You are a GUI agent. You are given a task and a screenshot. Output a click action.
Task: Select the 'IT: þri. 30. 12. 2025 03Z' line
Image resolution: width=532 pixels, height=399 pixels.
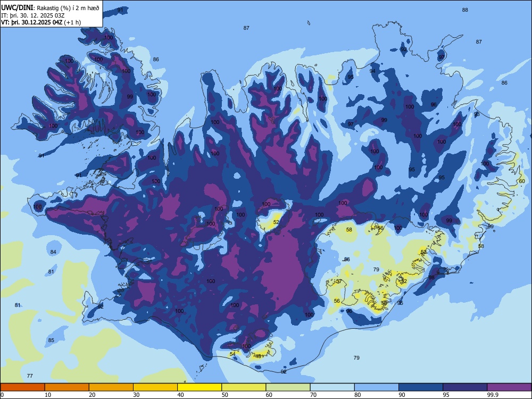(x=33, y=15)
